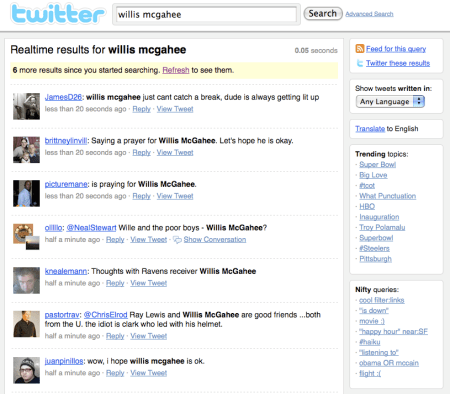Open olillo username link
This screenshot has width=450, height=394.
pos(53,228)
